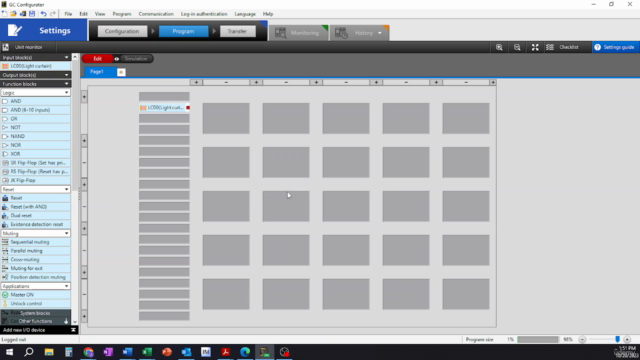The width and height of the screenshot is (640, 360).
Task: Open the Log-in authentication menu
Action: pyautogui.click(x=204, y=14)
